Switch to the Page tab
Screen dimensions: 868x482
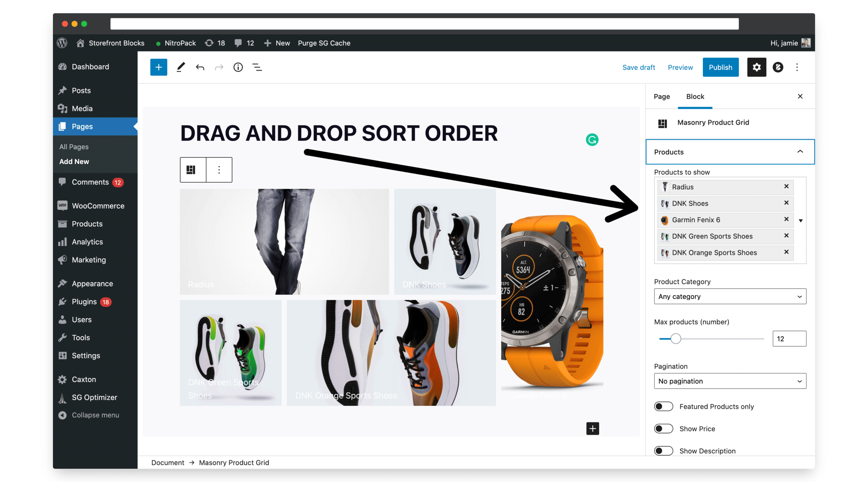pyautogui.click(x=662, y=97)
